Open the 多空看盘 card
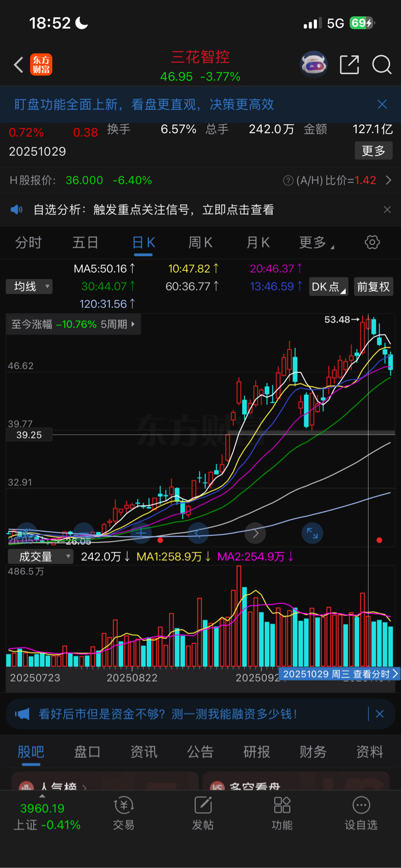Screen dimensions: 401x868 coord(296,781)
